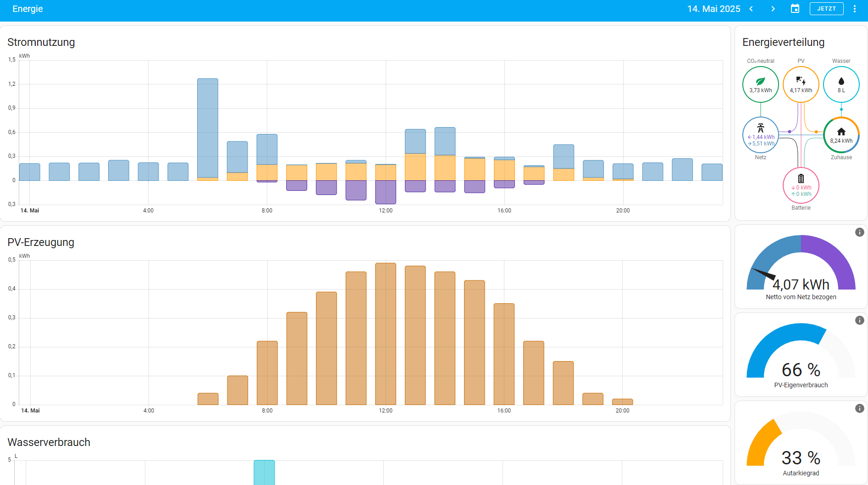Show info for Netto vom Netz gauge
Viewport: 868px width, 485px height.
859,232
